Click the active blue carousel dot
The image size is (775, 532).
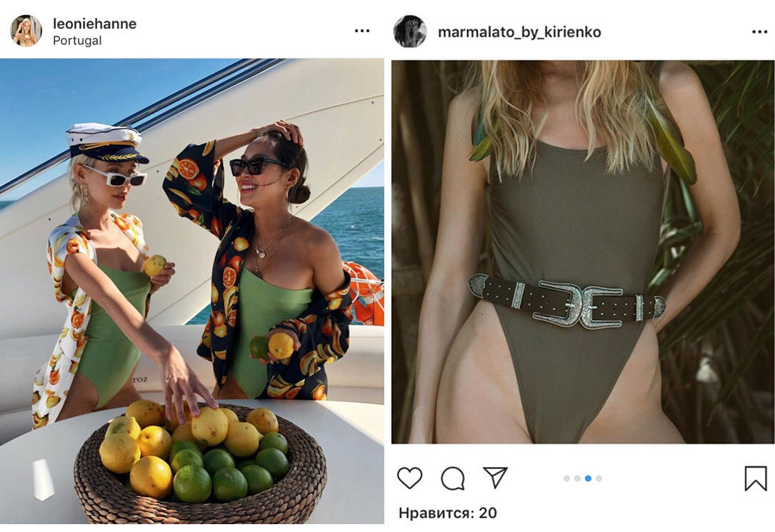588,478
